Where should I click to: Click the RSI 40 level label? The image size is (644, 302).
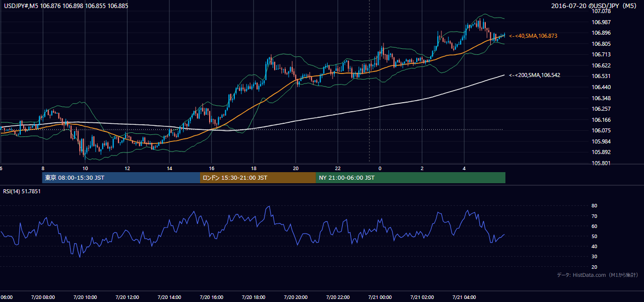coord(594,247)
